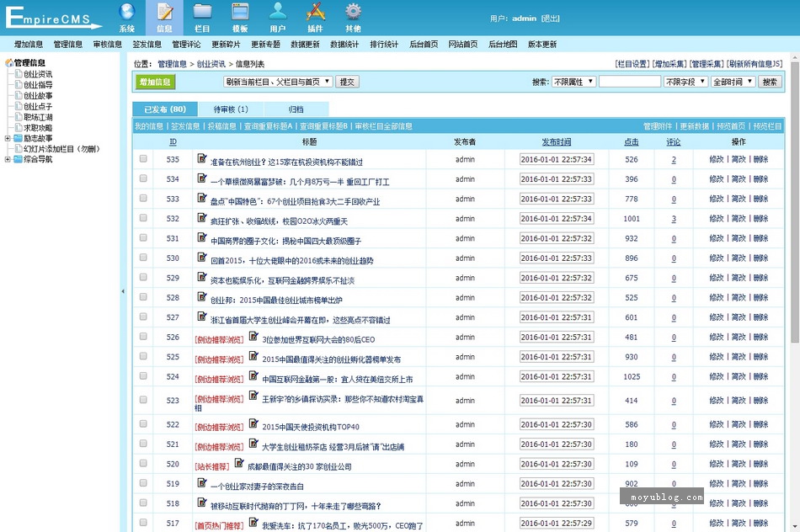Switch to the 待审核 (1) tab

(231, 109)
